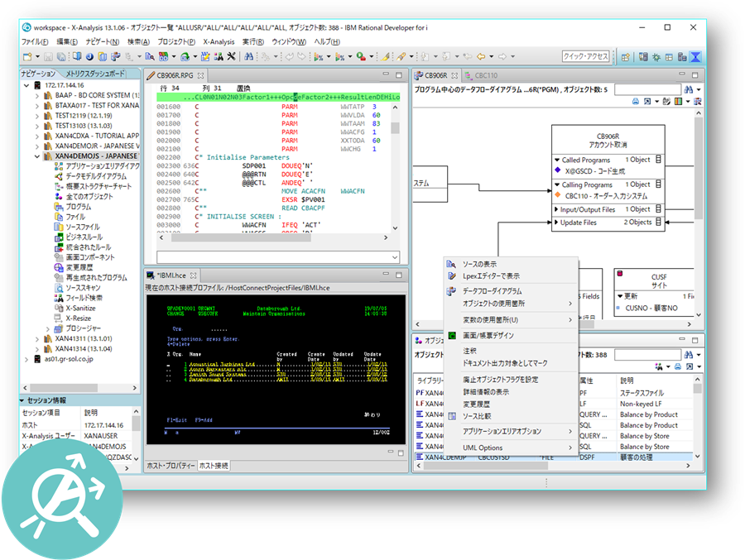Close the CB906R.RPG editor tab
Viewport: 745px width, 560px height.
(x=200, y=75)
